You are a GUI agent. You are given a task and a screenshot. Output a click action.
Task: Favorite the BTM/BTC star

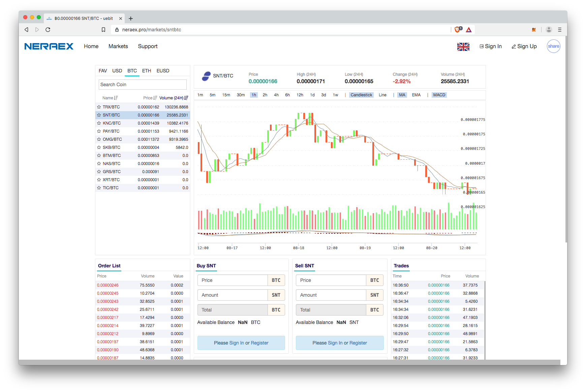pos(99,156)
